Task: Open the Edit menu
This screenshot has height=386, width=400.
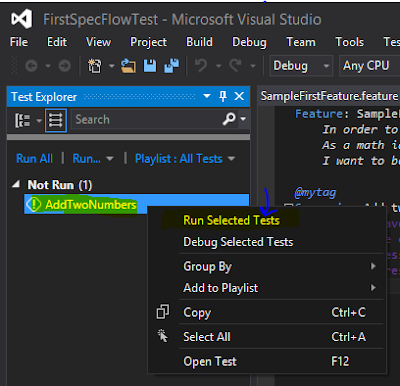Action: click(57, 42)
